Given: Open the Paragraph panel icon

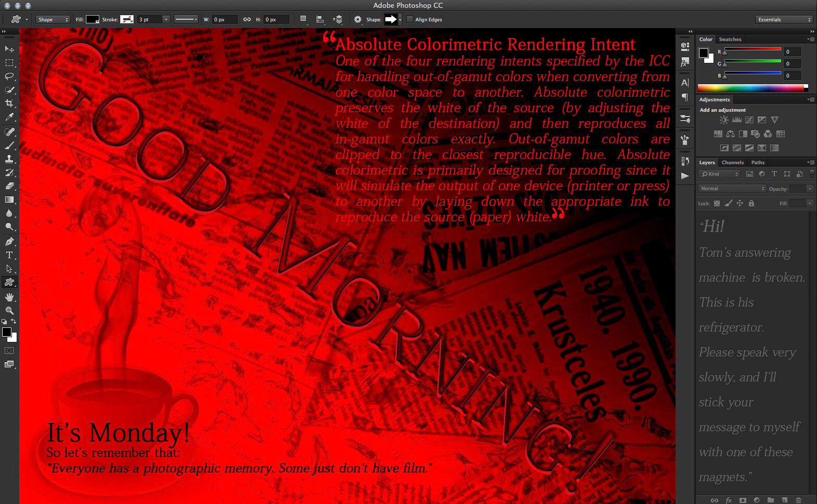Looking at the screenshot, I should (685, 97).
